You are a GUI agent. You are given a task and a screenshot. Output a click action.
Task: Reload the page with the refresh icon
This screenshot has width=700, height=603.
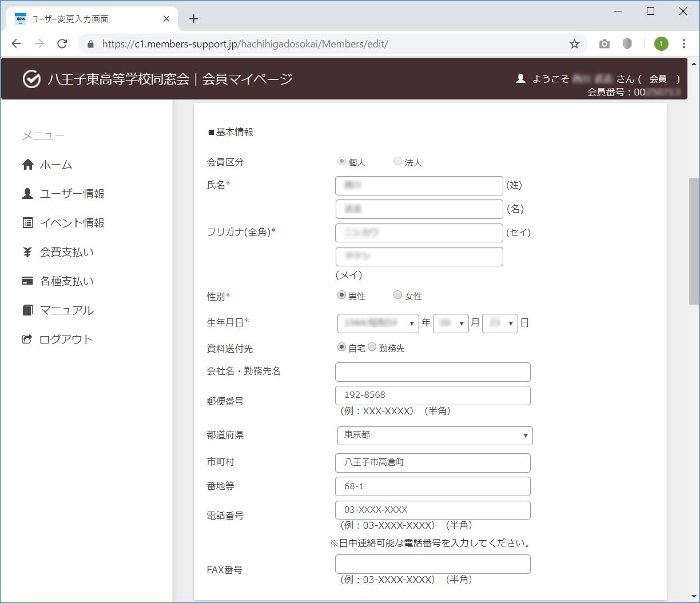[62, 44]
